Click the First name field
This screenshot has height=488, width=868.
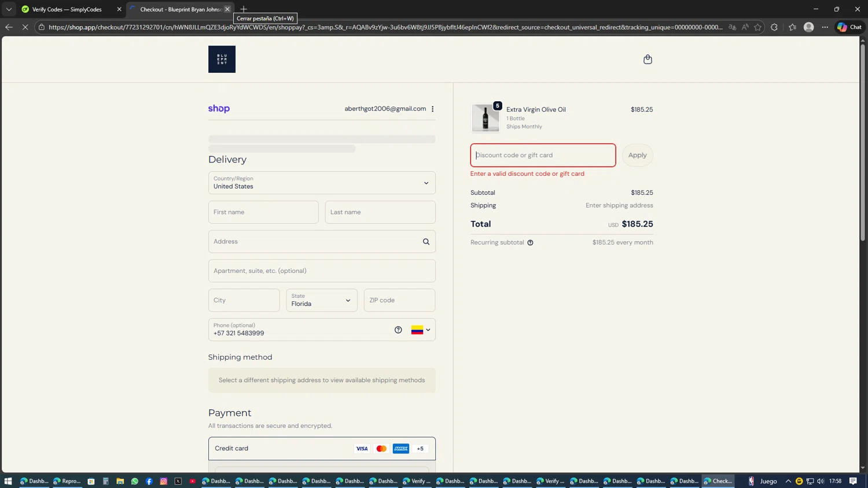tap(263, 212)
